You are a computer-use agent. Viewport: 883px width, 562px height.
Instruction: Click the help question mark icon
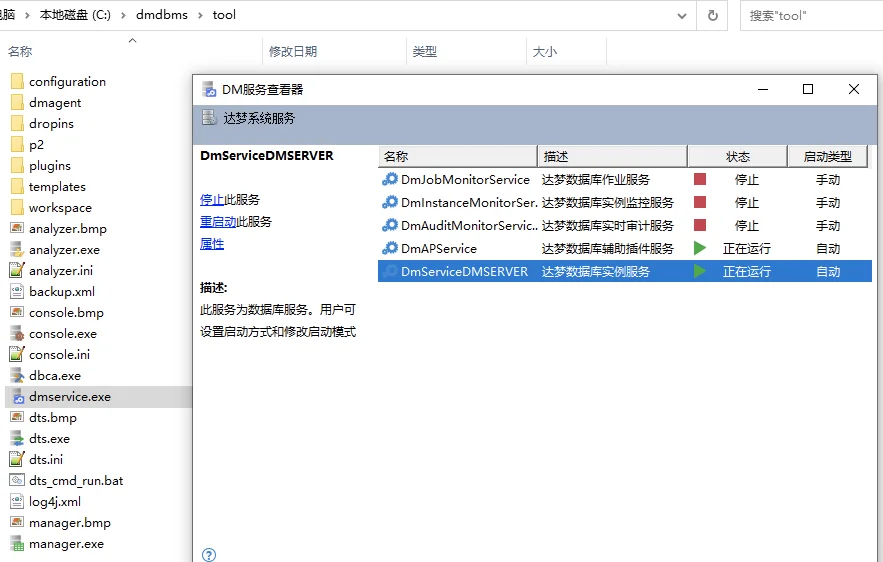pos(209,555)
